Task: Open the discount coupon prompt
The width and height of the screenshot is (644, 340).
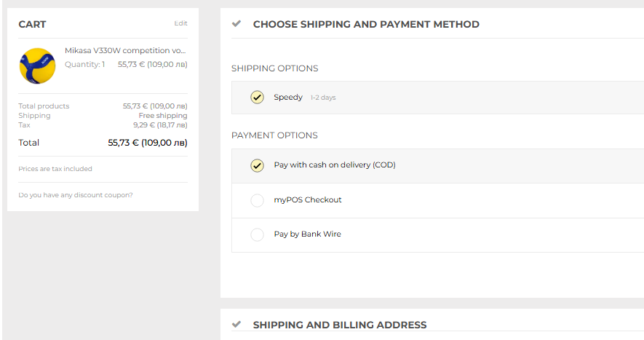Action: coord(76,195)
